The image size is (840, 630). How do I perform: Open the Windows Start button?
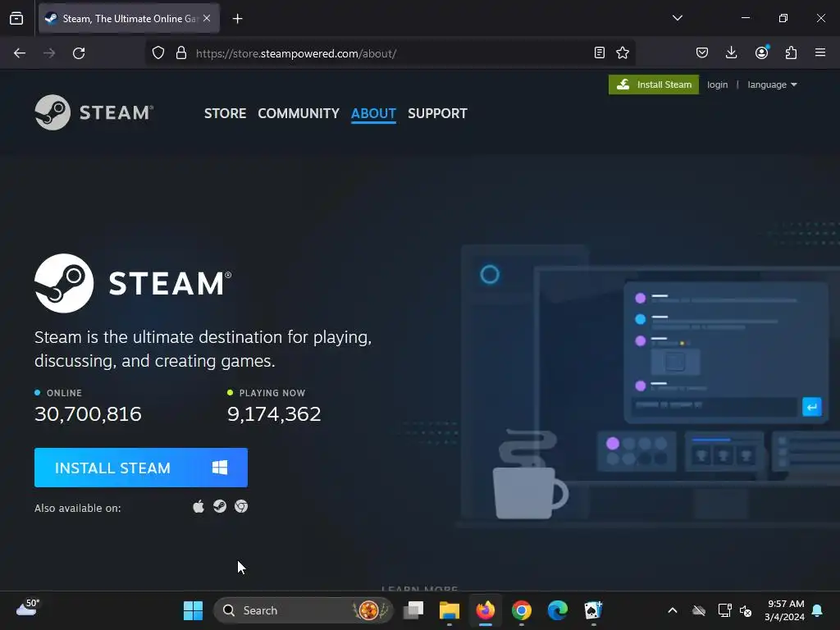point(193,610)
